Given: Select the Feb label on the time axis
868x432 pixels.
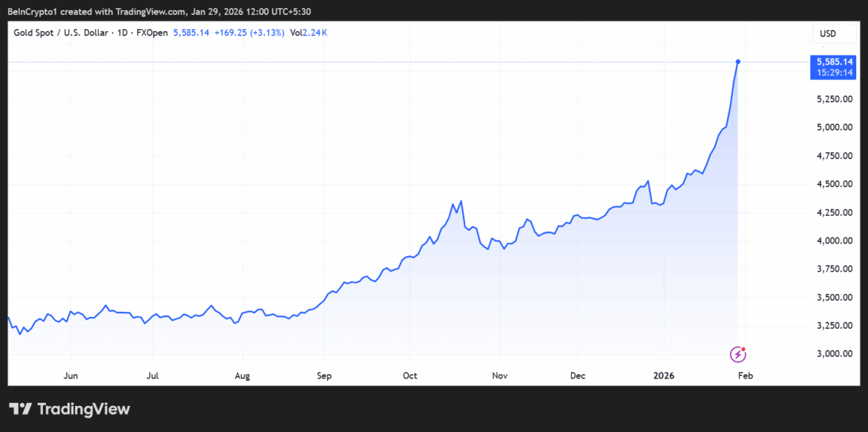Looking at the screenshot, I should click(746, 376).
